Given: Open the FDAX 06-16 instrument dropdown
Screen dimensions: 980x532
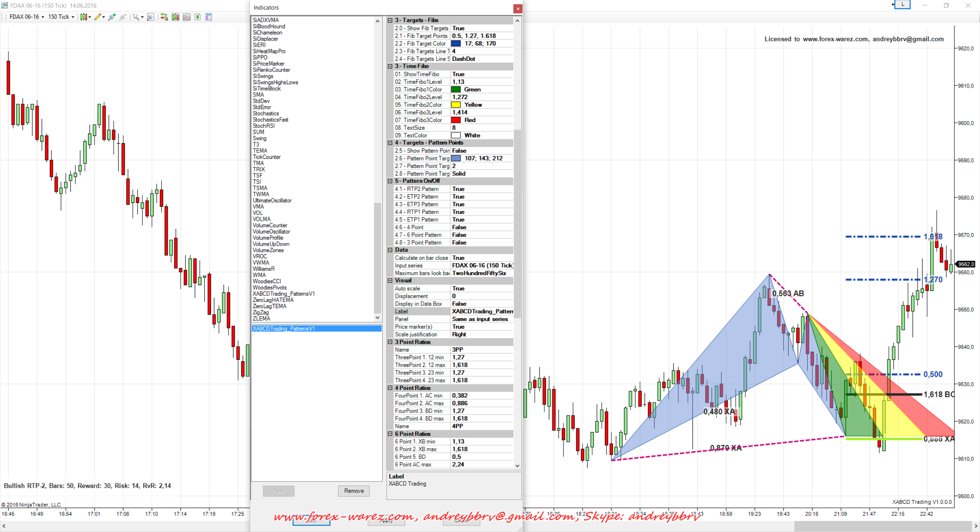Looking at the screenshot, I should 27,17.
